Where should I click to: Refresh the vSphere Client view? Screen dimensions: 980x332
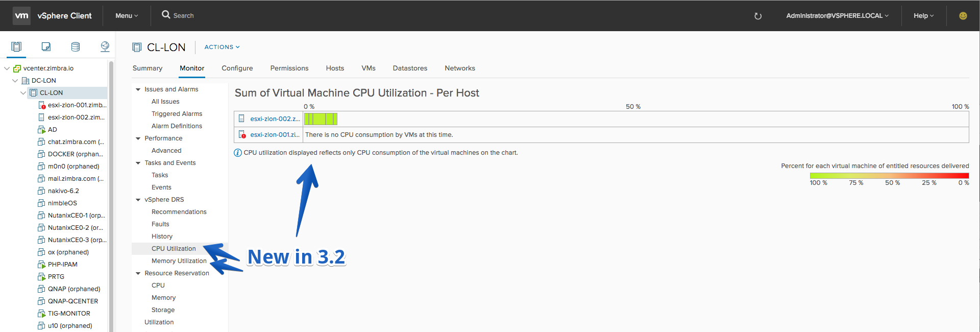click(758, 16)
